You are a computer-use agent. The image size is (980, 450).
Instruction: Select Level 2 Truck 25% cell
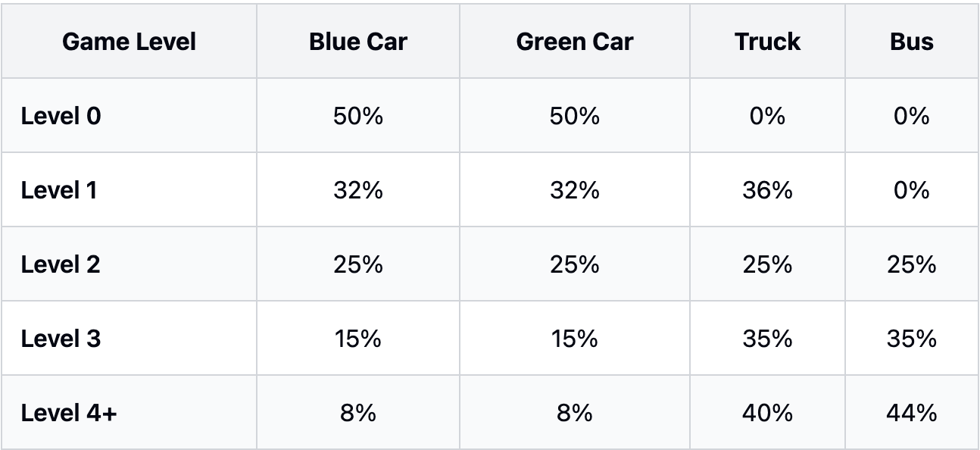pyautogui.click(x=767, y=264)
